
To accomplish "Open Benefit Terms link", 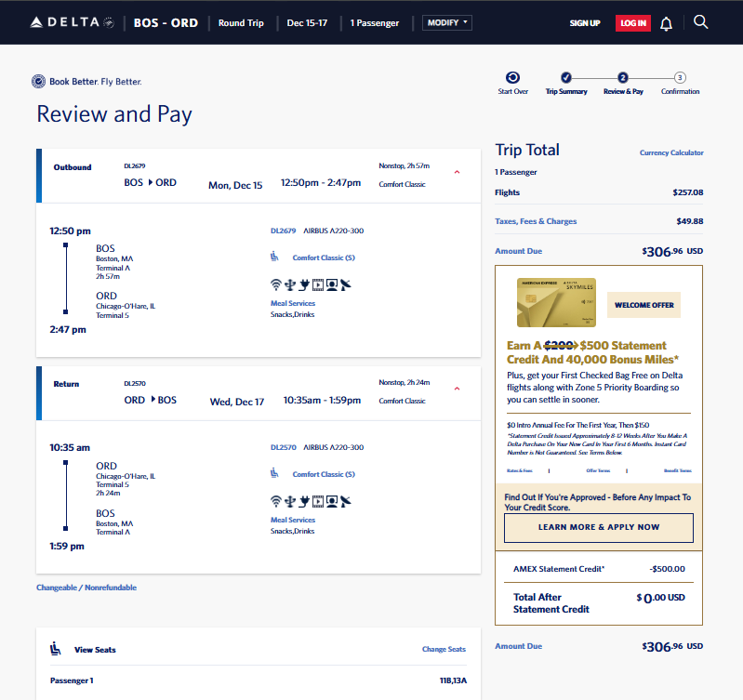I will pyautogui.click(x=678, y=470).
